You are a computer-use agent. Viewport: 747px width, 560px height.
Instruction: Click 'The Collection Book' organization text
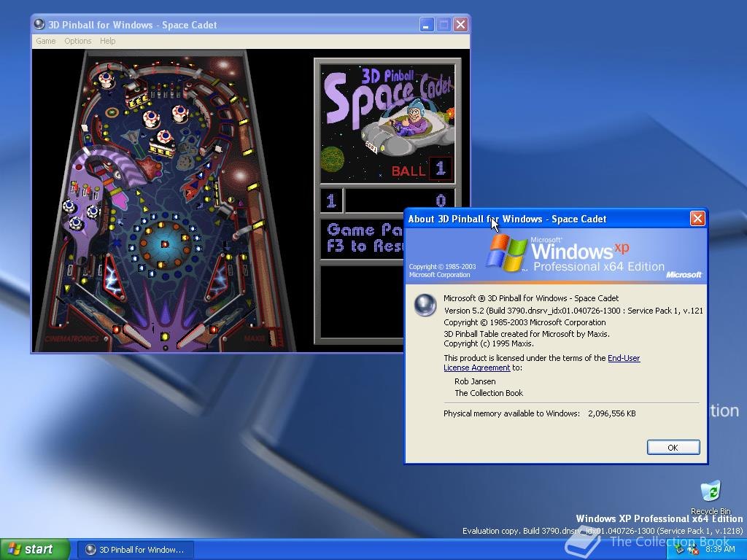(x=489, y=393)
